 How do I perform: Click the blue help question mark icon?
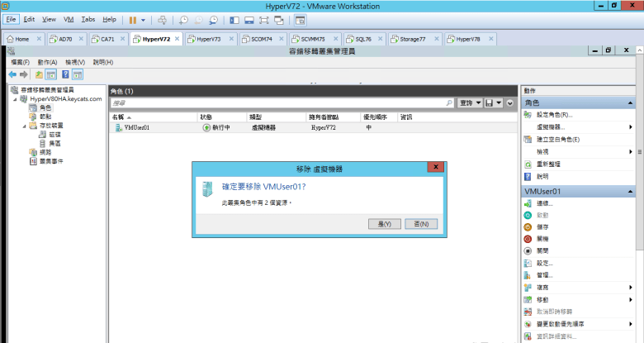[x=65, y=74]
